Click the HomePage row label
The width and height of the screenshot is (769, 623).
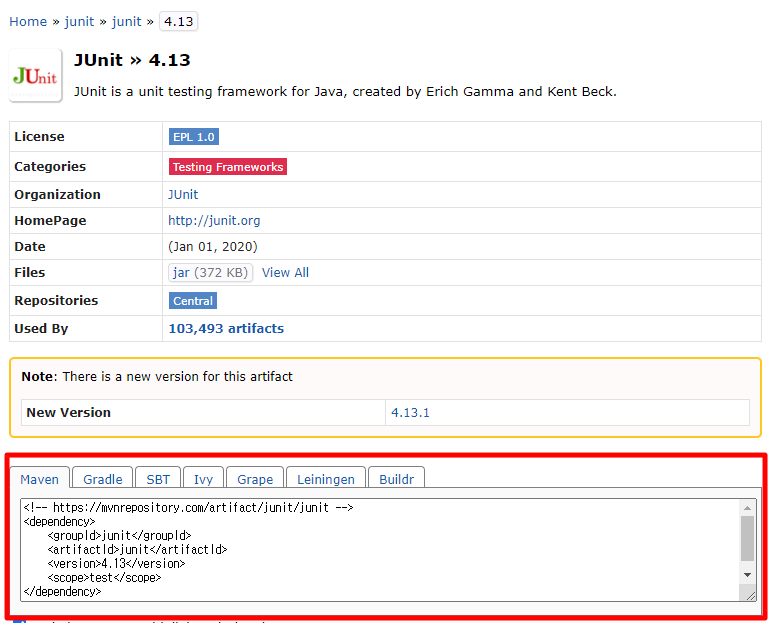tap(50, 221)
